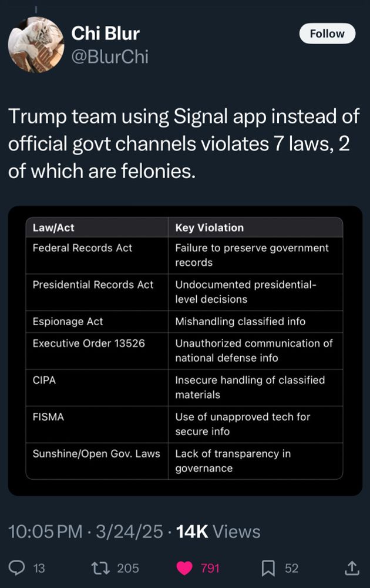Image resolution: width=370 pixels, height=588 pixels.
Task: Toggle the bookmark icon
Action: click(268, 567)
